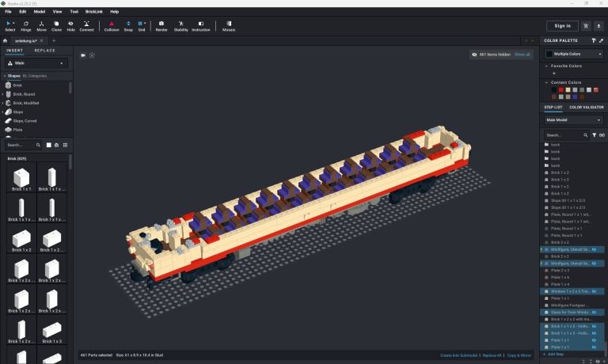Click the Clone tool icon
The image size is (608, 364).
coord(56,25)
